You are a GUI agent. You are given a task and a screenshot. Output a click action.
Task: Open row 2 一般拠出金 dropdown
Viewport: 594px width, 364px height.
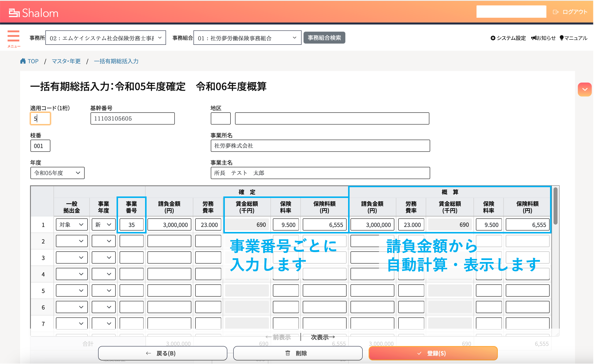tap(72, 241)
